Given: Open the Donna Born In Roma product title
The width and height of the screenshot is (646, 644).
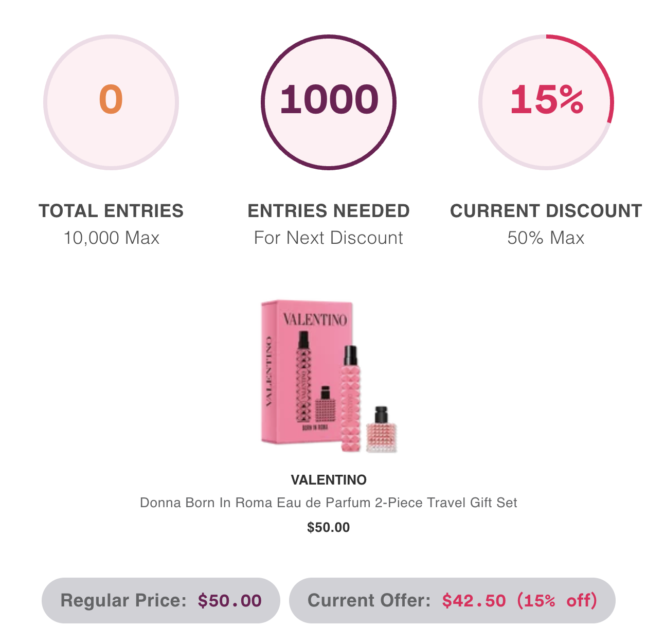Looking at the screenshot, I should click(328, 503).
